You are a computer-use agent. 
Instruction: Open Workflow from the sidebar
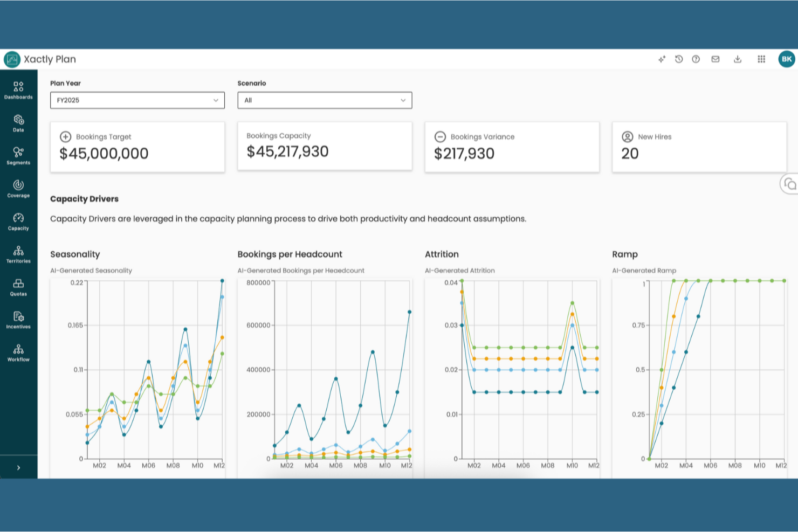click(x=18, y=353)
